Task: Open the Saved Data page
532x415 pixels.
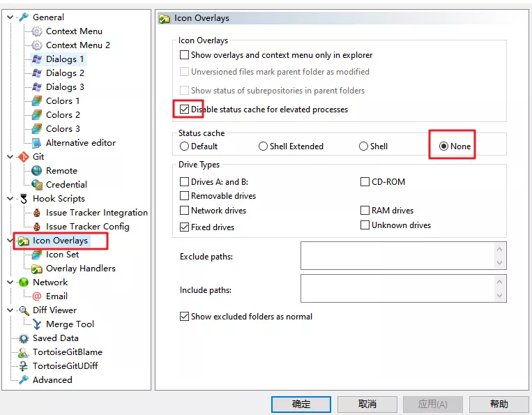Action: pos(56,338)
